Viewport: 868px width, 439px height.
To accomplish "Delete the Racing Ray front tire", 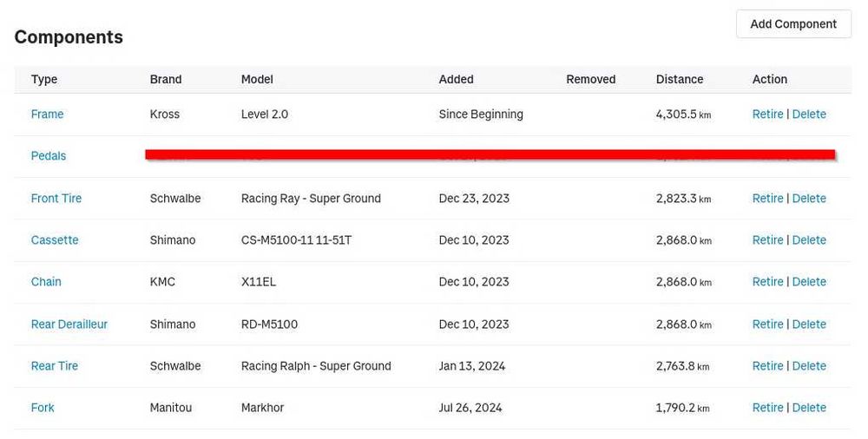I will [x=809, y=199].
